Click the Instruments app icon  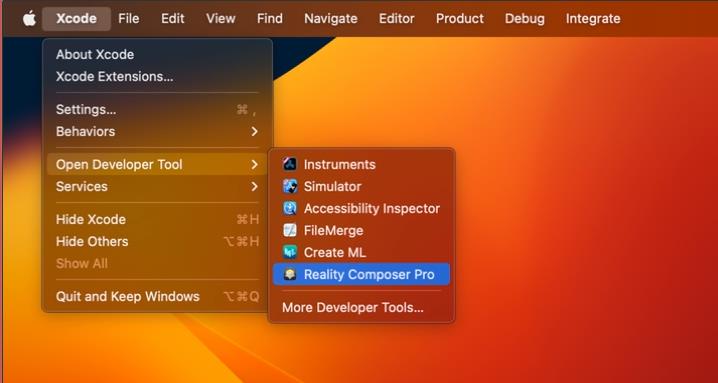coord(290,164)
